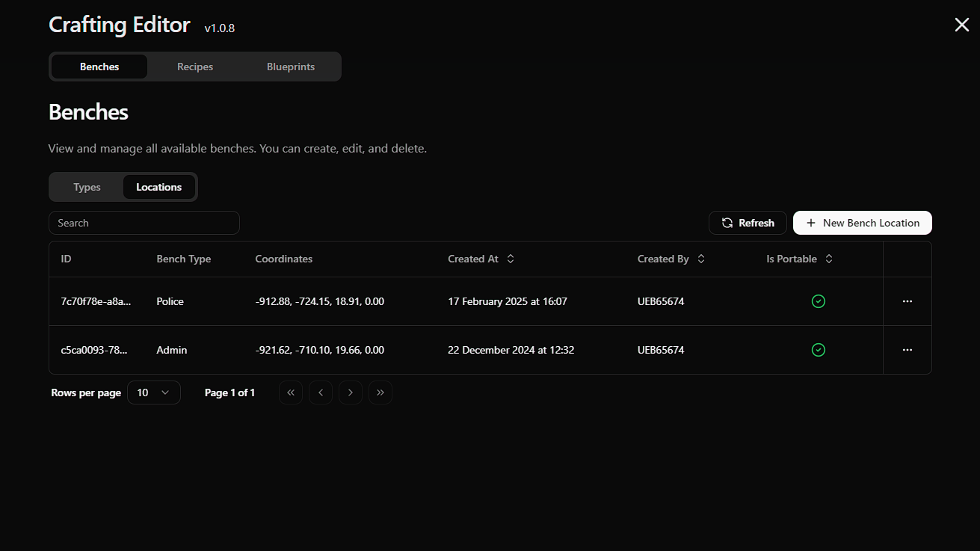The image size is (980, 551).
Task: Click portable checkmark on Police row
Action: (819, 301)
